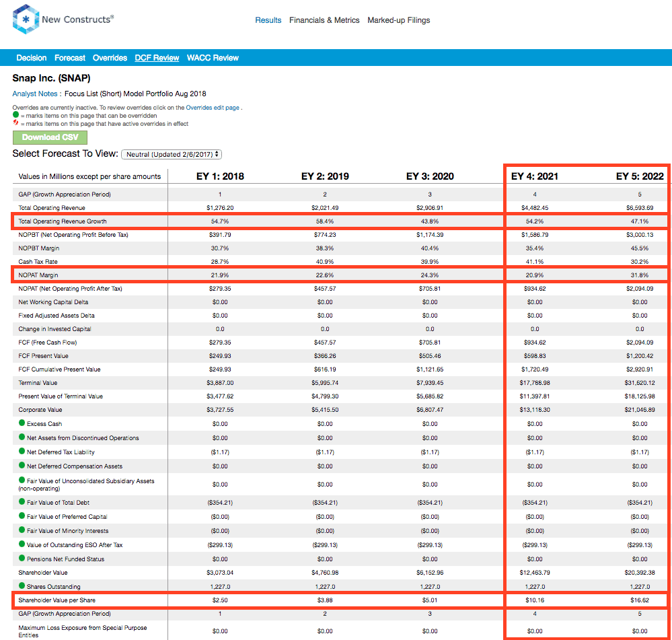Open the Financials & Metrics tab
672x640 pixels.
(324, 20)
